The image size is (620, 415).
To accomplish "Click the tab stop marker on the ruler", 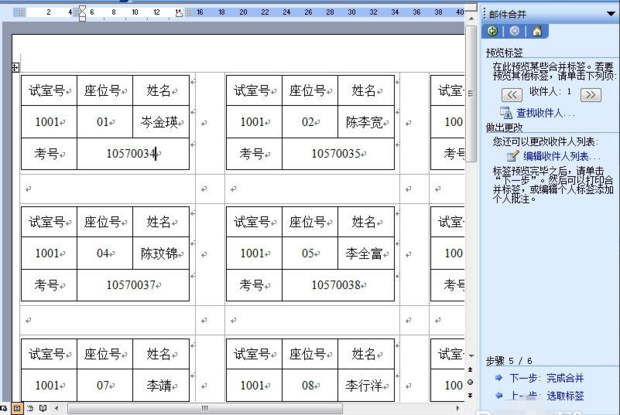I will (179, 13).
